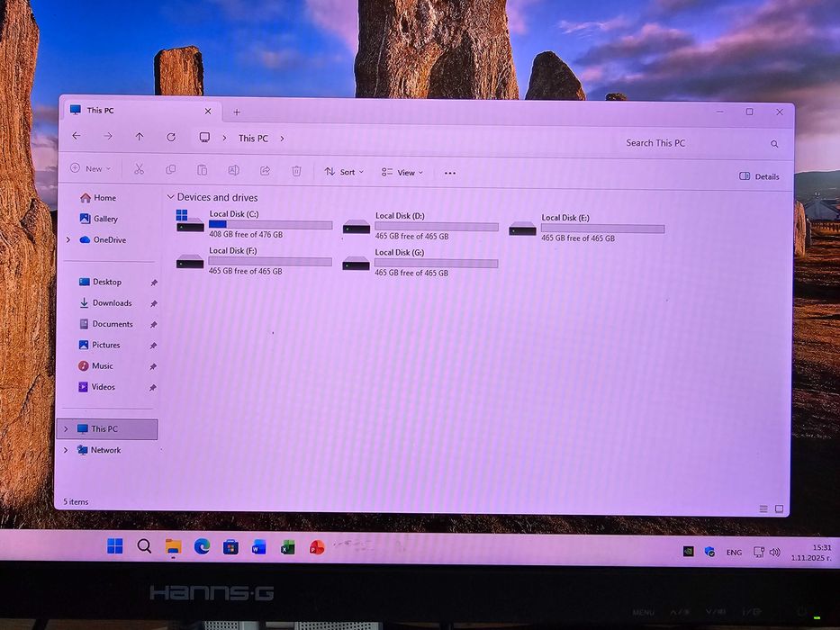Unpin Downloads via its pin icon
This screenshot has height=630, width=840.
[x=153, y=304]
